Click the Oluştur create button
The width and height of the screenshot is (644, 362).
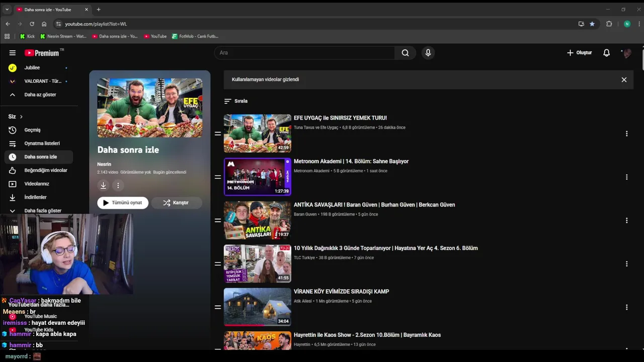[x=579, y=53]
